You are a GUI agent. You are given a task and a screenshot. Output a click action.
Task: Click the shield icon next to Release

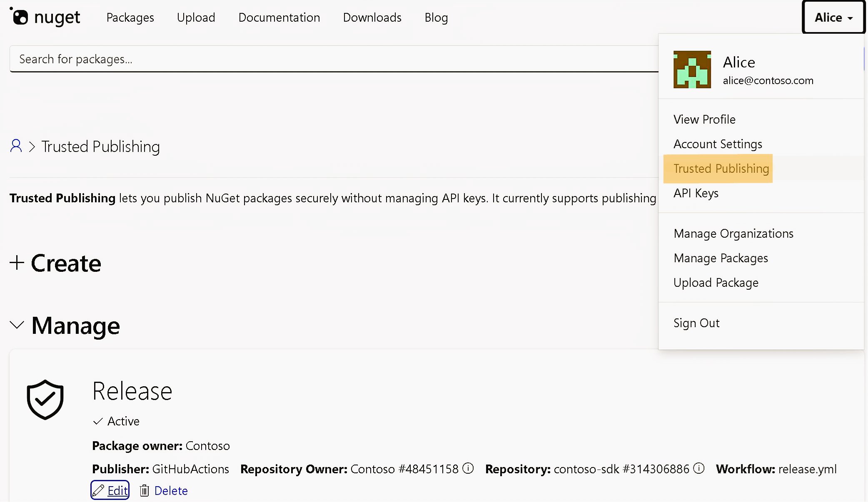click(45, 399)
